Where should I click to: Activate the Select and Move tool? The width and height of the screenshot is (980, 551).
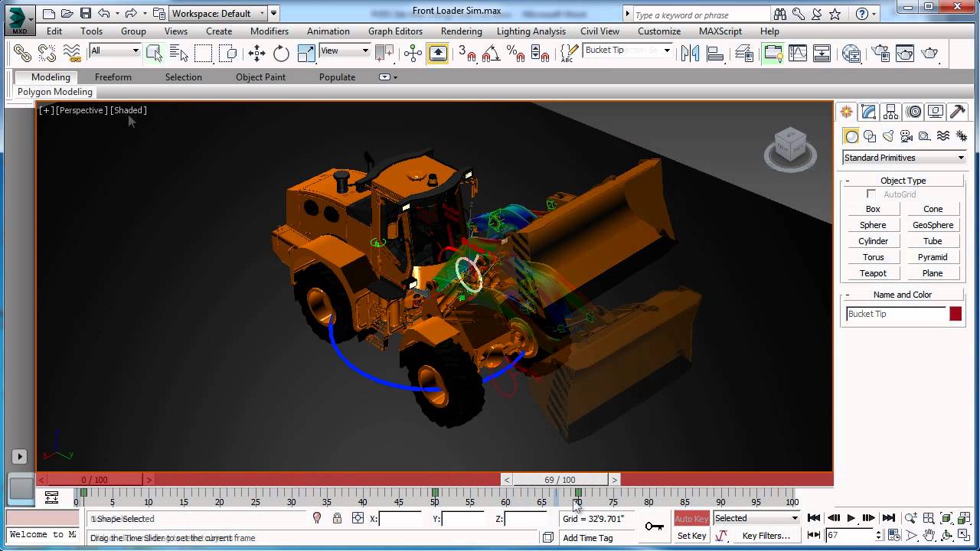[x=256, y=53]
